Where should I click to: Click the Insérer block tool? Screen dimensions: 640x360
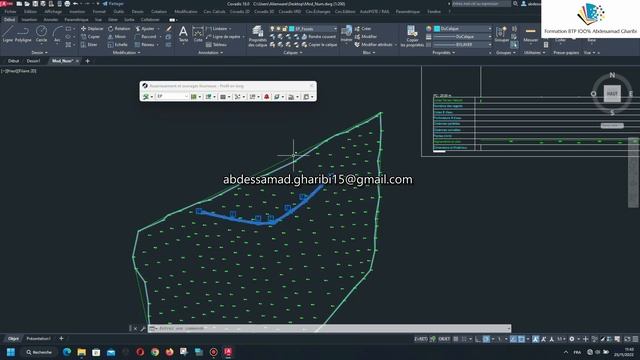click(x=346, y=34)
